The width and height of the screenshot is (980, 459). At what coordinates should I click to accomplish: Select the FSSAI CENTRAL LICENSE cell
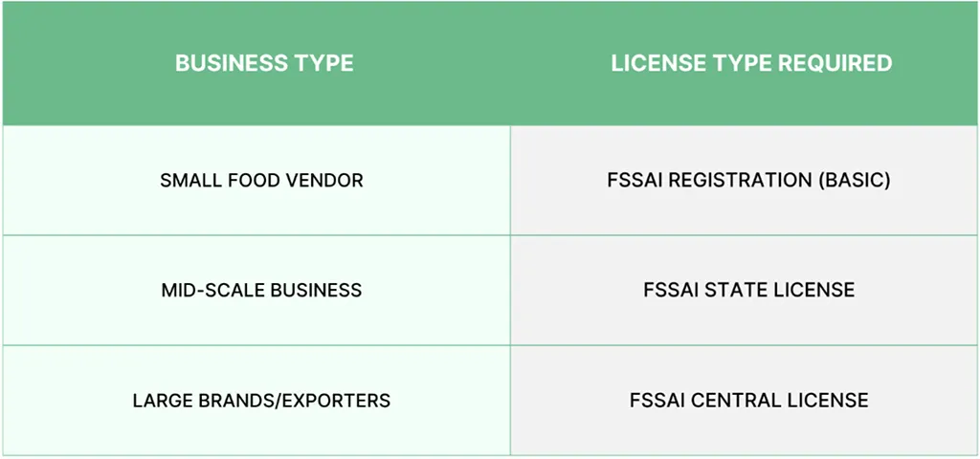pyautogui.click(x=748, y=401)
